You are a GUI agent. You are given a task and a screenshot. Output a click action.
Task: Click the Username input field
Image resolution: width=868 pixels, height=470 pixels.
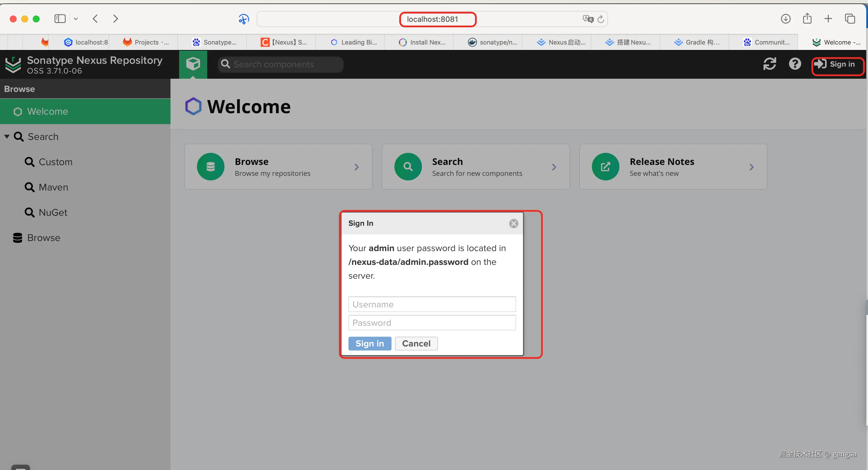point(432,305)
